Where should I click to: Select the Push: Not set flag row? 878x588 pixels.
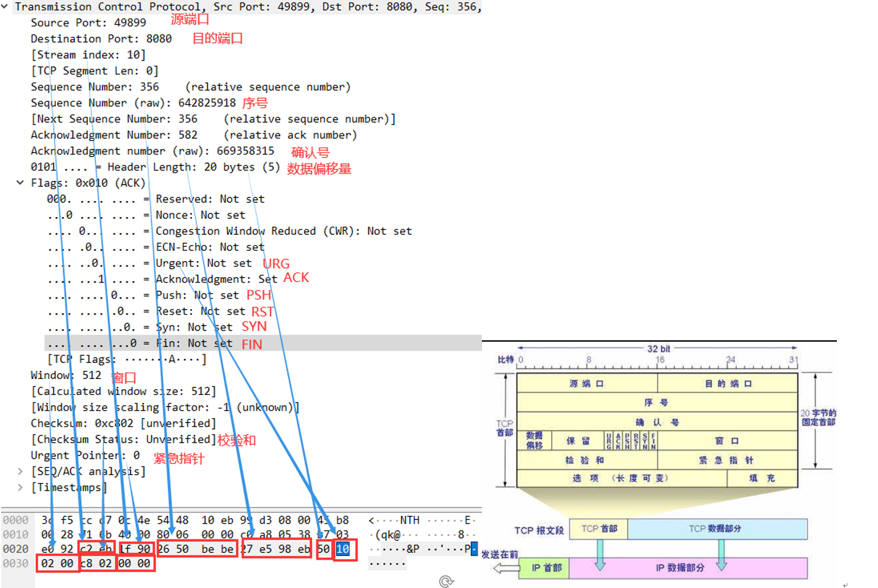(x=143, y=295)
